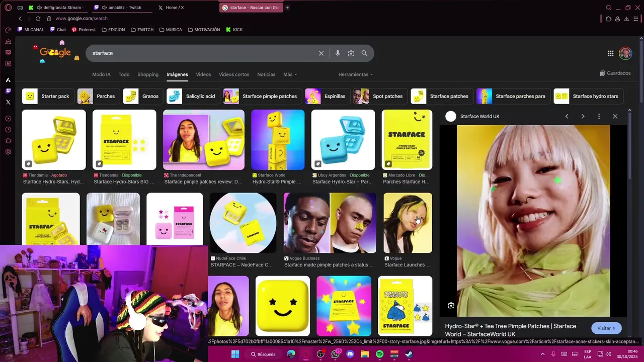Screen dimensions: 644x362
Task: Close the image preview panel
Action: tap(615, 116)
